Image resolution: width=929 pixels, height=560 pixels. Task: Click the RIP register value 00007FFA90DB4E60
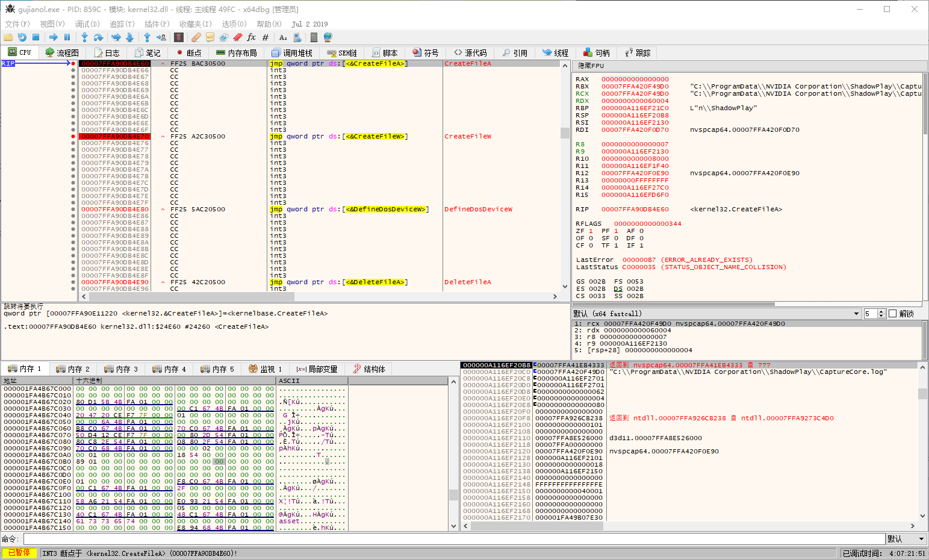click(x=635, y=210)
